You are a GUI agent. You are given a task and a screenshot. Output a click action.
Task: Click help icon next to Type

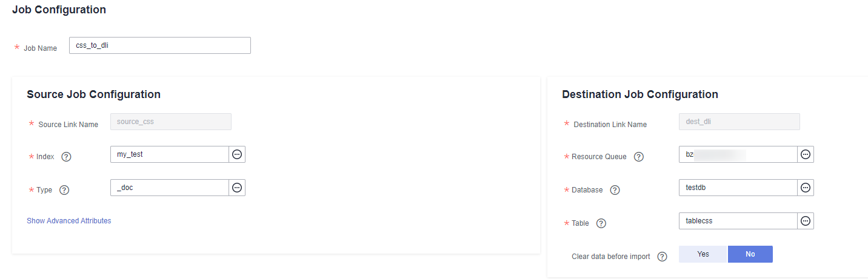point(64,190)
